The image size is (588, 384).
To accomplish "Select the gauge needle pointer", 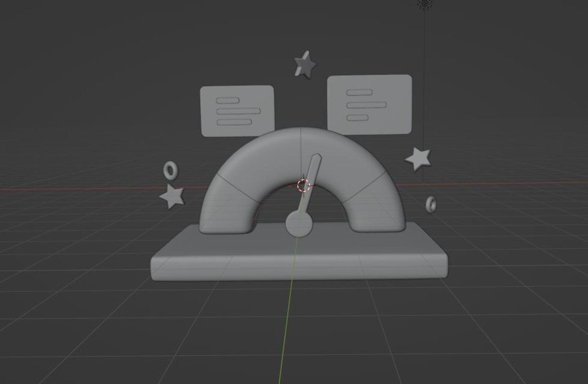I will (310, 182).
